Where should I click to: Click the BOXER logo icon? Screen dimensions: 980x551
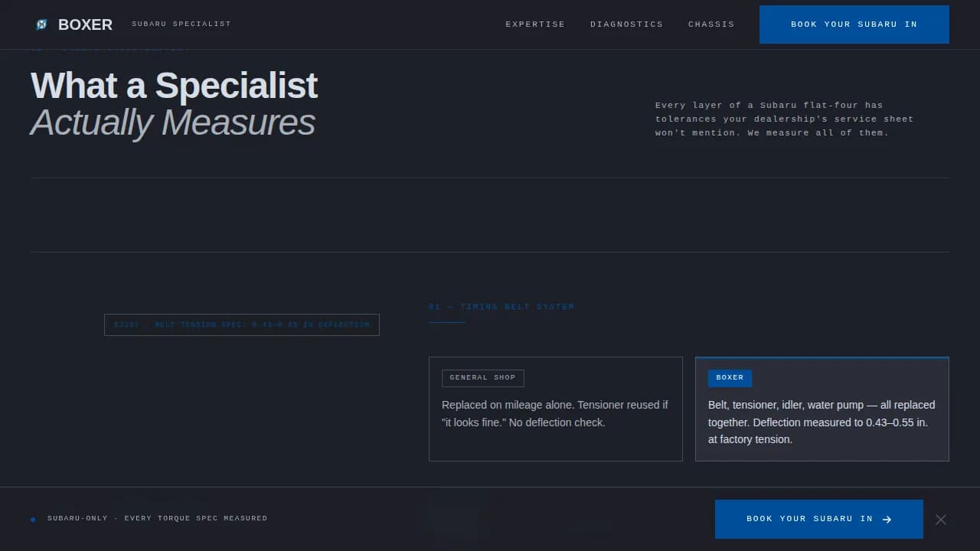41,24
